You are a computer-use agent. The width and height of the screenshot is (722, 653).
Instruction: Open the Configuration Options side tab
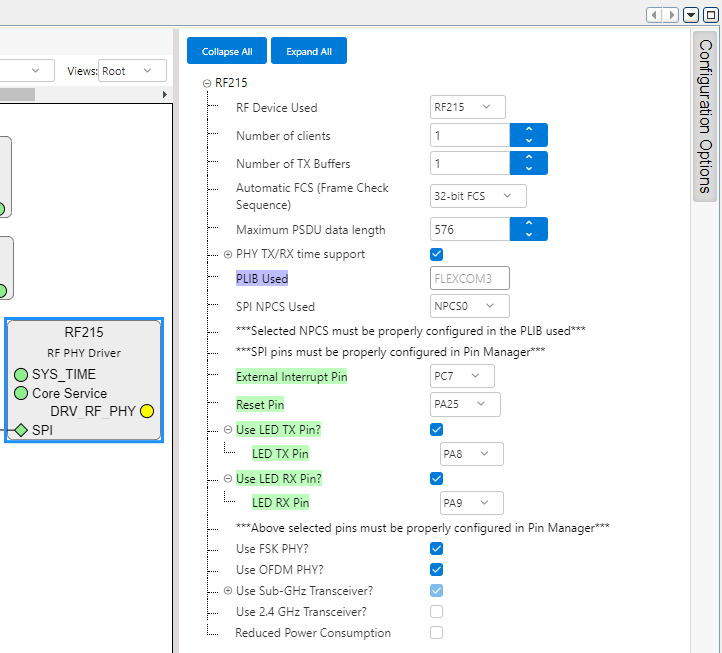705,116
